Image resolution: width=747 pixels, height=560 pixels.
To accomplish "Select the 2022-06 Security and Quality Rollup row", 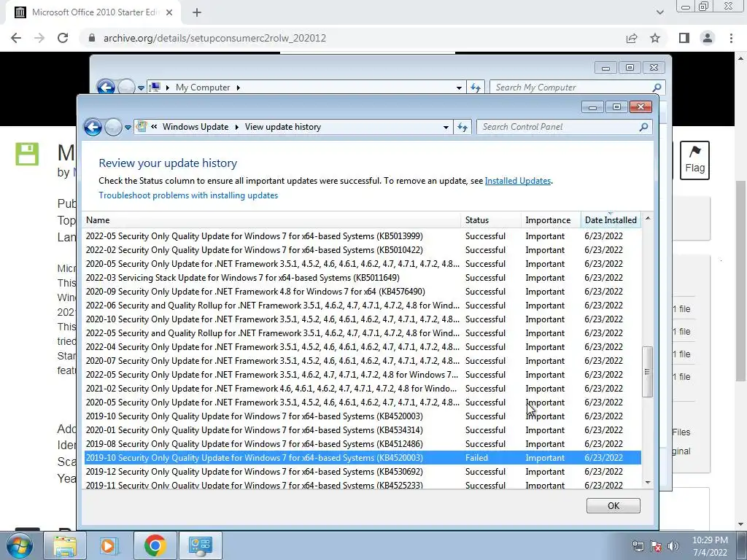I will click(363, 306).
